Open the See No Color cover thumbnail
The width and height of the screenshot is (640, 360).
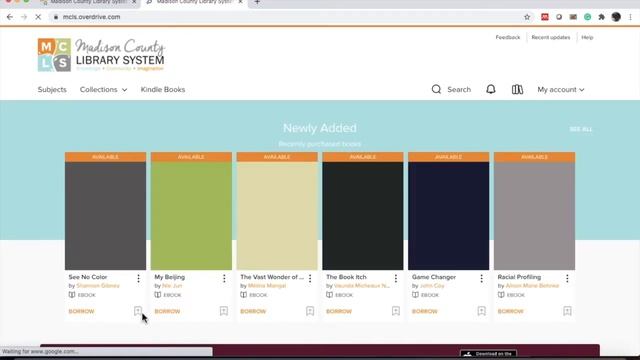pos(105,216)
